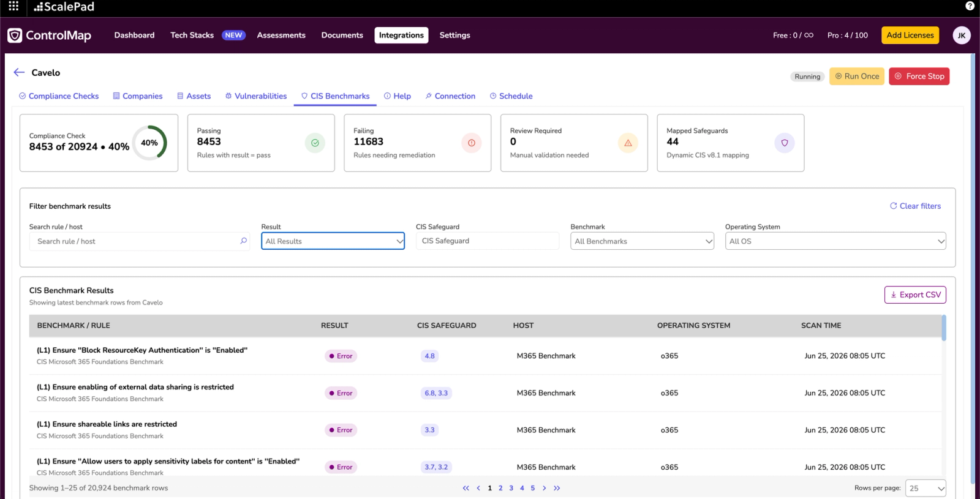980x499 pixels.
Task: Click Error badge for Block ResourceKey Authentication rule
Action: pos(341,356)
